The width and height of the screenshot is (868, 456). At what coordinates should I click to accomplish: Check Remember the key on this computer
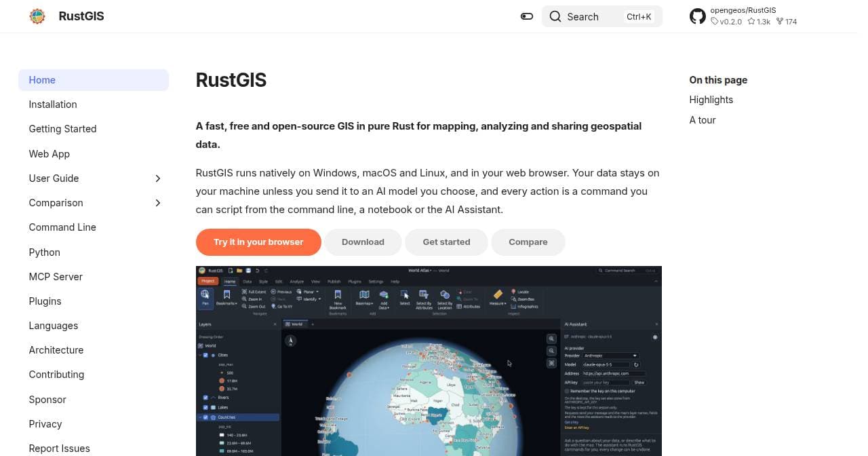(x=567, y=391)
